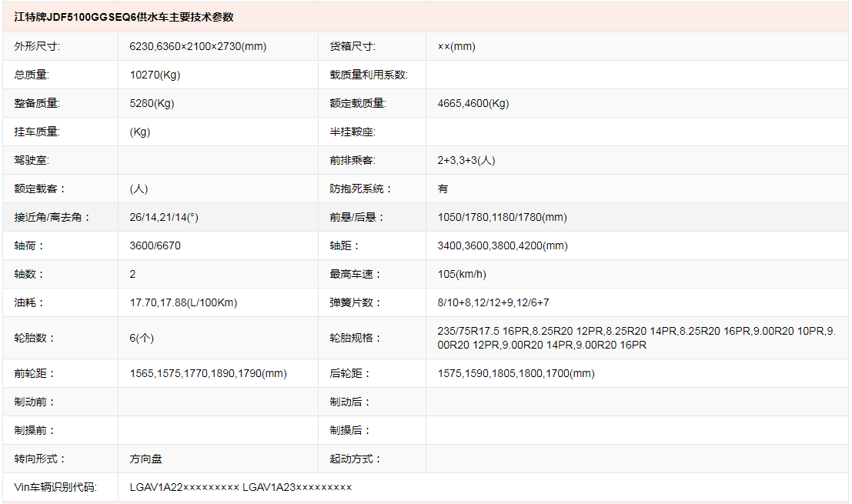The image size is (852, 504).
Task: Click the 转向形式 label
Action: tap(40, 459)
